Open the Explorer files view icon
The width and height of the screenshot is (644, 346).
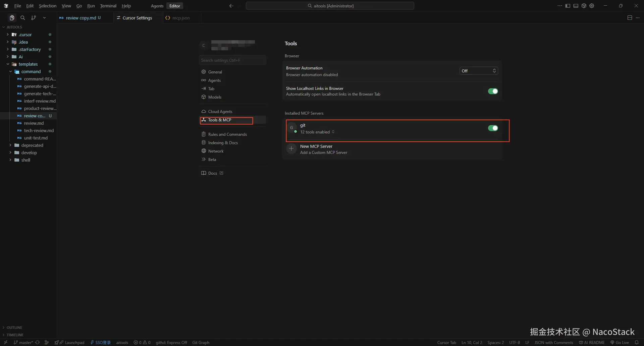(12, 18)
